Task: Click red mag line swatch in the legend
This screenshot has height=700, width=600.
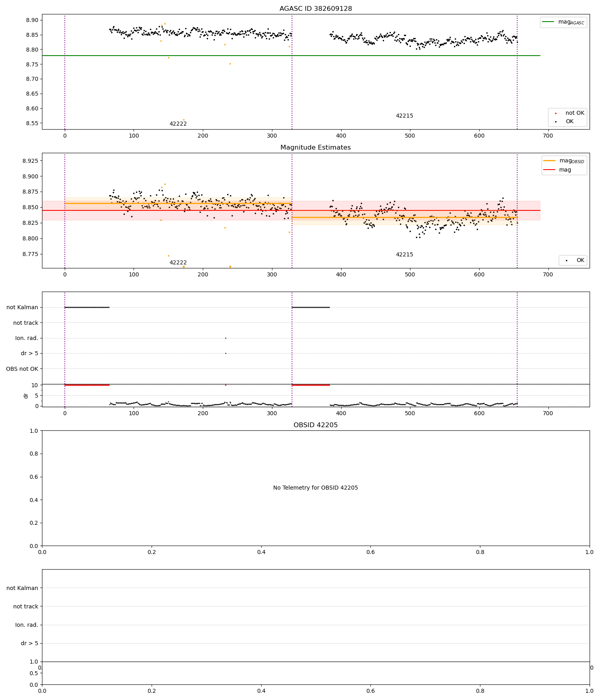Action: (x=549, y=170)
